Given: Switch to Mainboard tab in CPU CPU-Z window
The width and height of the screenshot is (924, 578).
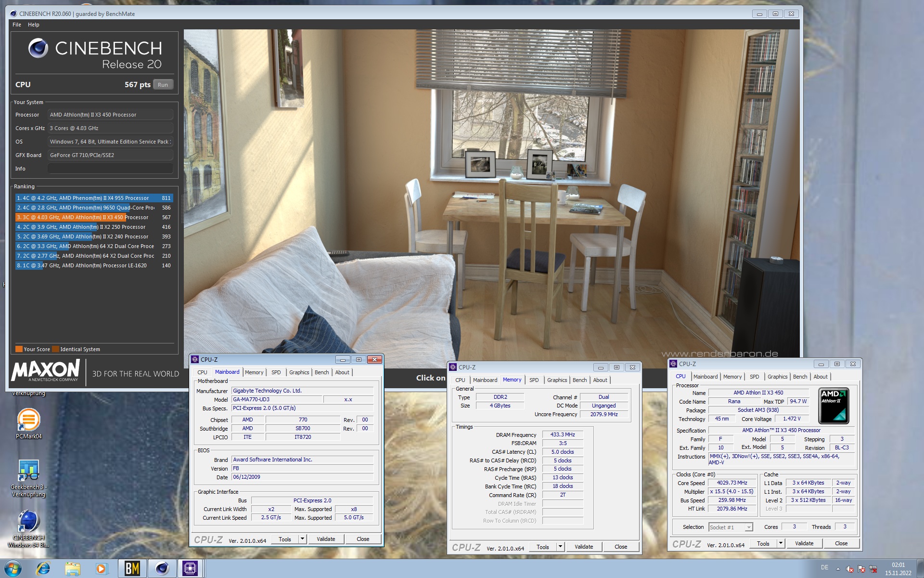Looking at the screenshot, I should click(x=705, y=377).
